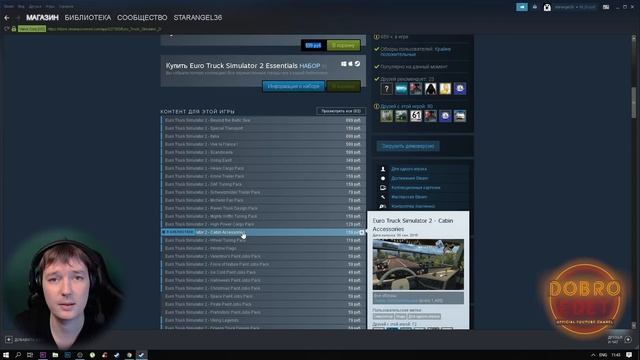
Task: Open 'Heavy Cargo Pack' DLC row
Action: coord(263,168)
